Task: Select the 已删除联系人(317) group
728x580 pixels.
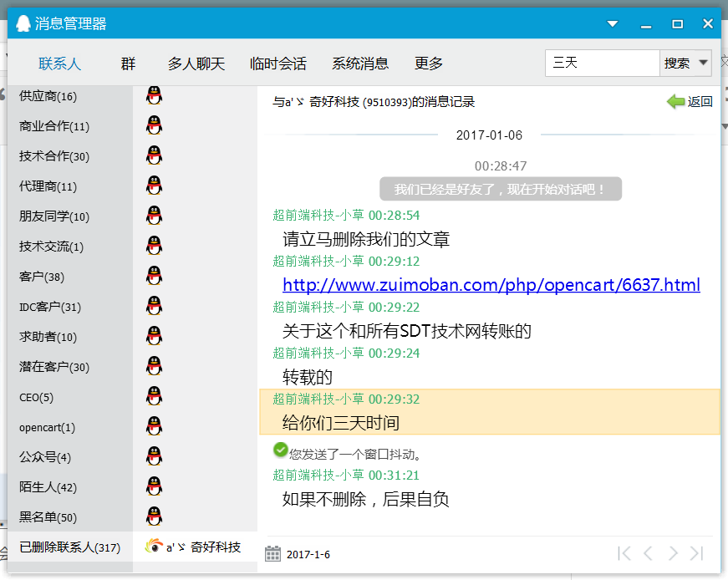Action: [x=69, y=547]
